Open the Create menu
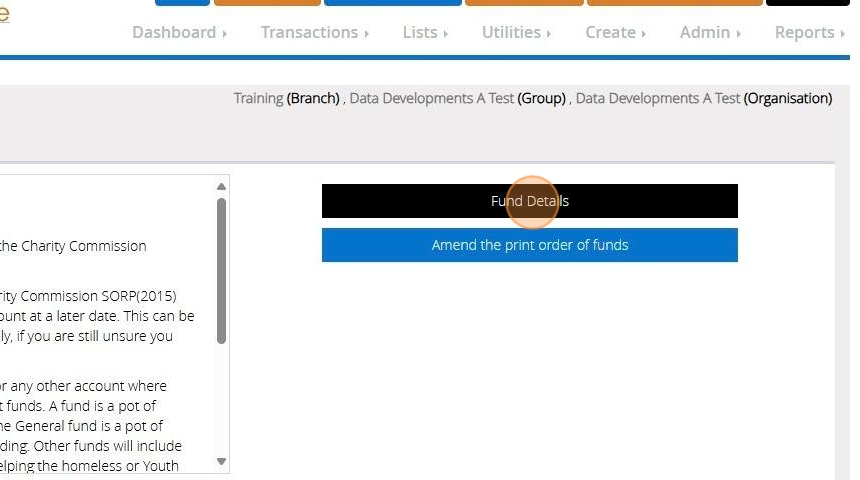The height and width of the screenshot is (480, 860). (x=615, y=32)
